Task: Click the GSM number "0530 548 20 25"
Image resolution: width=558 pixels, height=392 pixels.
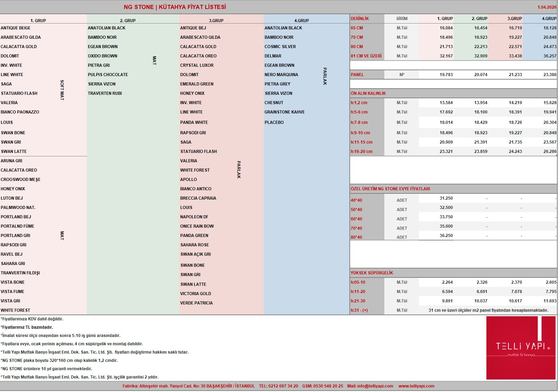Action: [x=328, y=386]
